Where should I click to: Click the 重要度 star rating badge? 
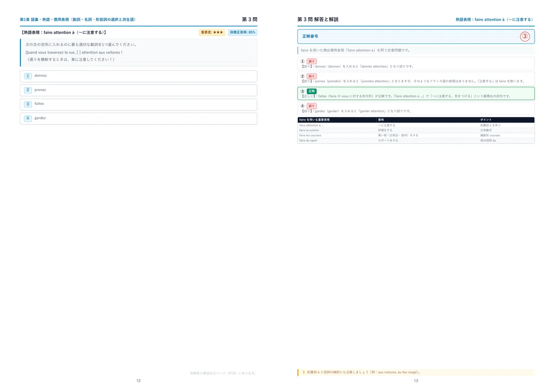(x=212, y=32)
